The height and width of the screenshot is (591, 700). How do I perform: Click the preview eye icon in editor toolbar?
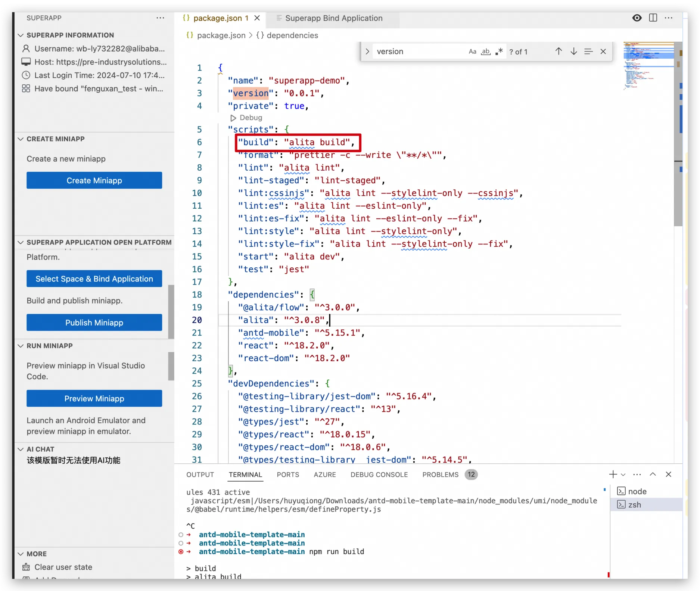pyautogui.click(x=637, y=18)
